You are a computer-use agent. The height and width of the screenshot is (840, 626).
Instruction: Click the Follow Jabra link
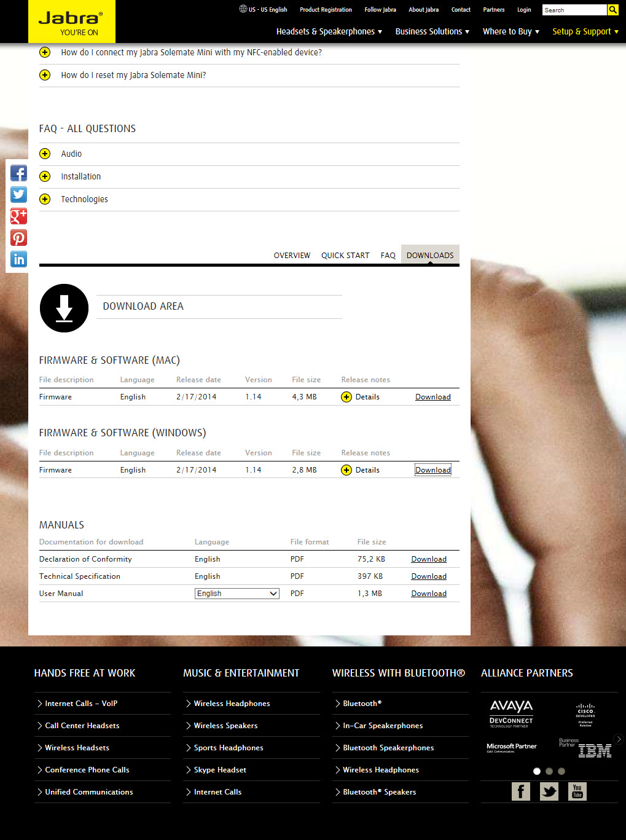(x=380, y=10)
